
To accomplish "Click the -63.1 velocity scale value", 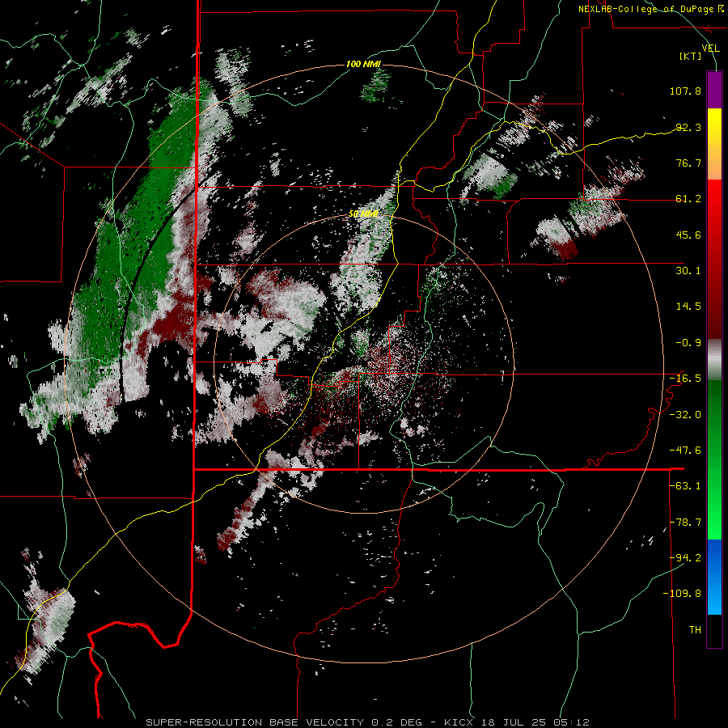I will coord(685,486).
